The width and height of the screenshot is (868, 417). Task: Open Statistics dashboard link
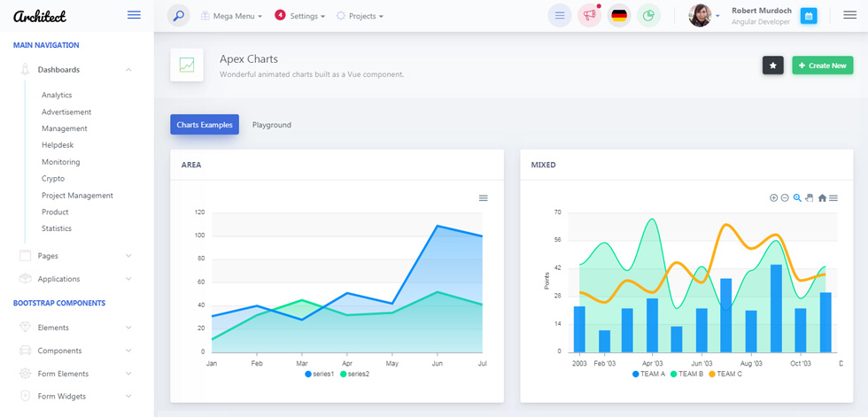click(x=57, y=228)
